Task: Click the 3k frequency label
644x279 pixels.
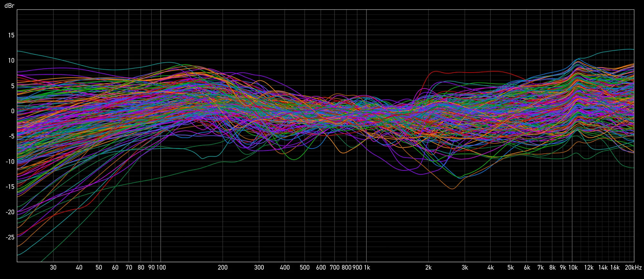Action: click(x=465, y=267)
